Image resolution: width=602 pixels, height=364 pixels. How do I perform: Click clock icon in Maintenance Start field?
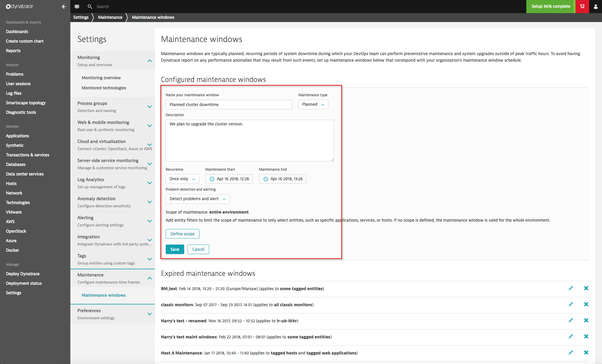click(x=212, y=179)
